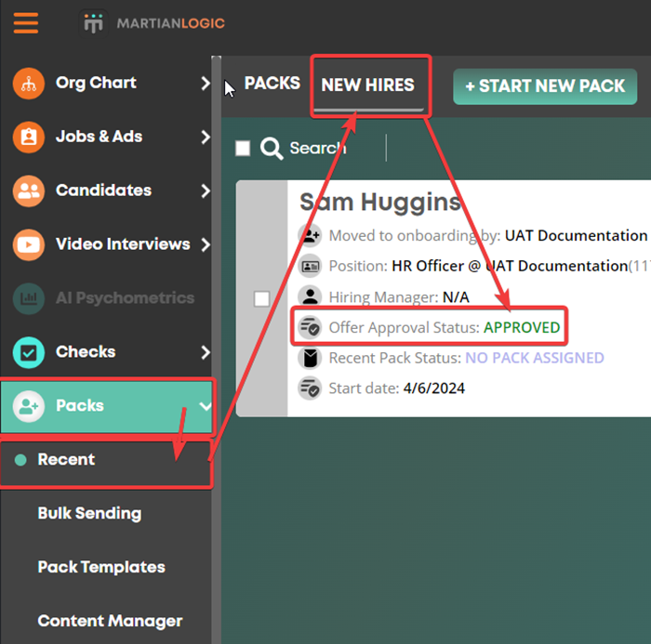Open Recent under Packs
Image resolution: width=651 pixels, height=644 pixels.
(66, 459)
